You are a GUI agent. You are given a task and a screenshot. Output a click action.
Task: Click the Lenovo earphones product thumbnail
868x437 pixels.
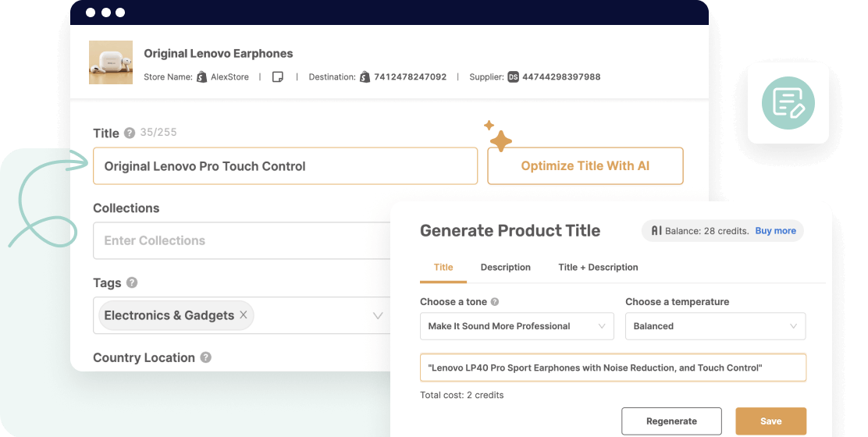[111, 62]
